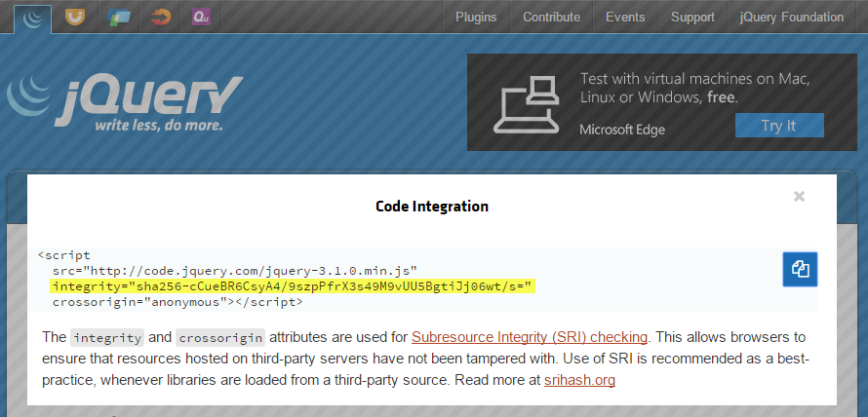
Task: Follow the Subresource Integrity (SRI) checking link
Action: pos(530,337)
